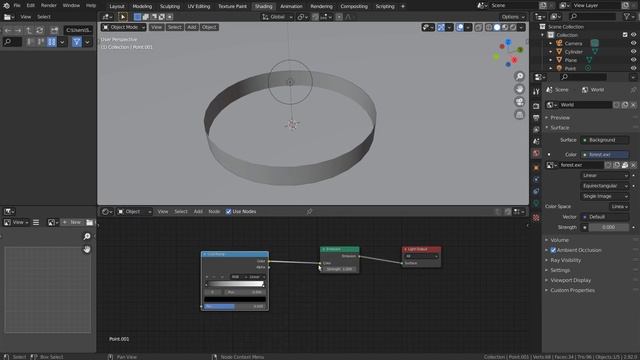Expand the Viewport Display panel
The image size is (640, 360).
pos(570,280)
